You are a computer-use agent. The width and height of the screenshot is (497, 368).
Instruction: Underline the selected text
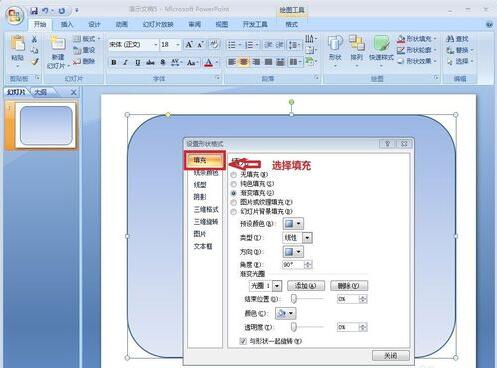tap(138, 62)
